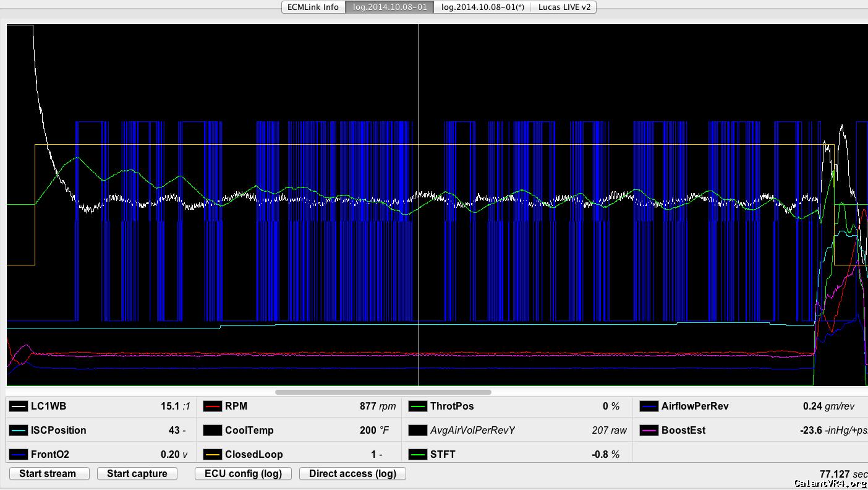Click the STFT value "-0.8 %"
Viewport: 868px width, 490px height.
(606, 455)
